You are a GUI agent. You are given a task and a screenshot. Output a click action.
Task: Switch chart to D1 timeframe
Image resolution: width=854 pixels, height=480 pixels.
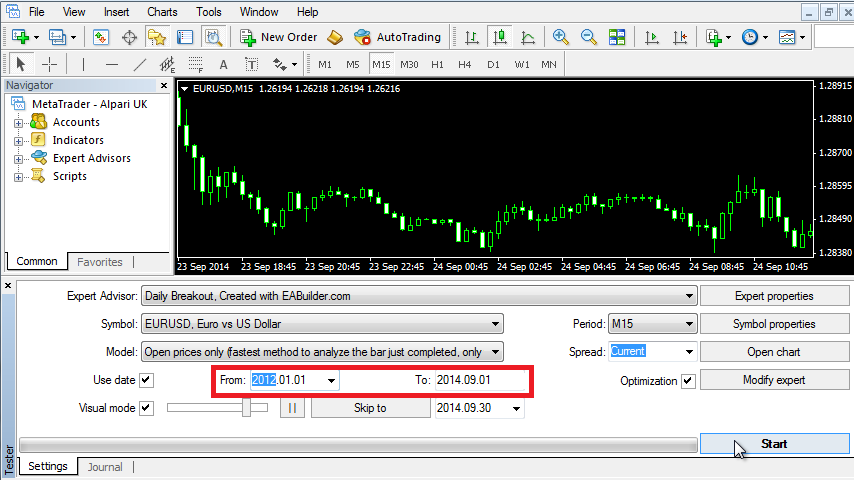pos(493,64)
